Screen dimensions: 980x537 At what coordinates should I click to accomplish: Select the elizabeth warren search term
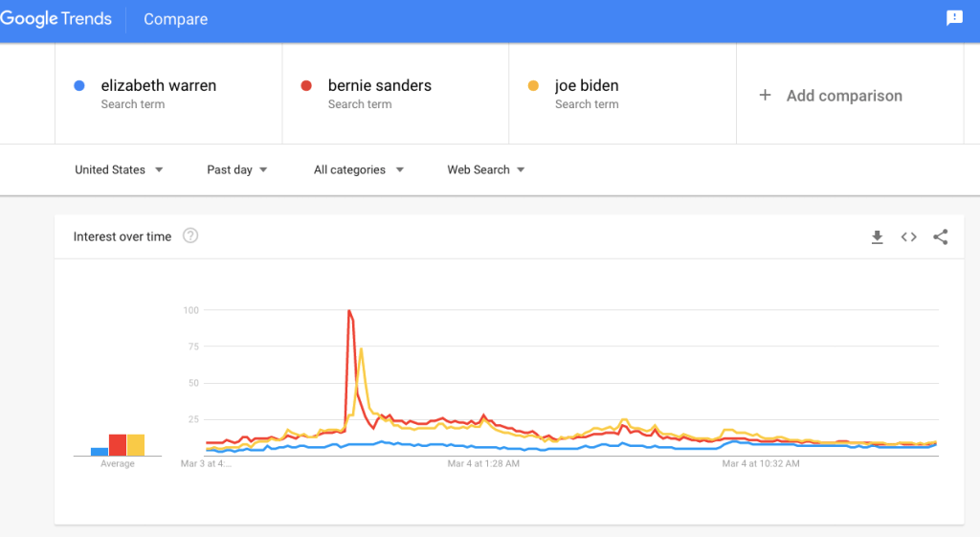[x=159, y=86]
